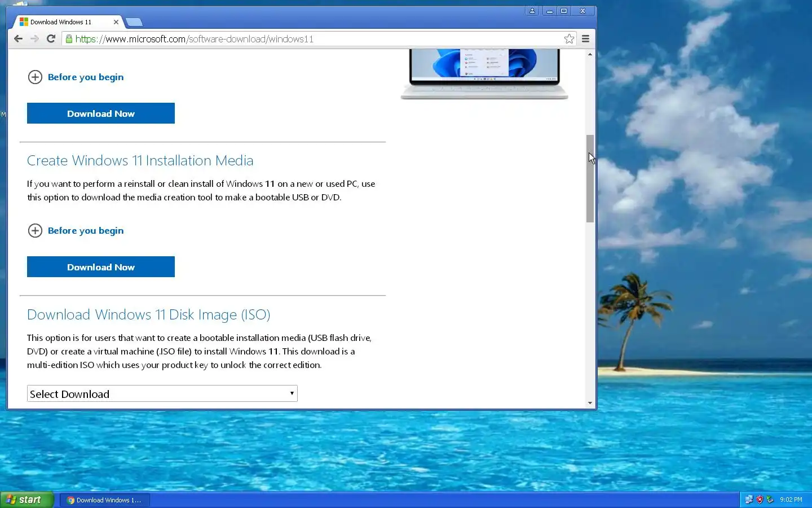Expand Before you begin under Installation Media
812x508 pixels.
point(76,231)
